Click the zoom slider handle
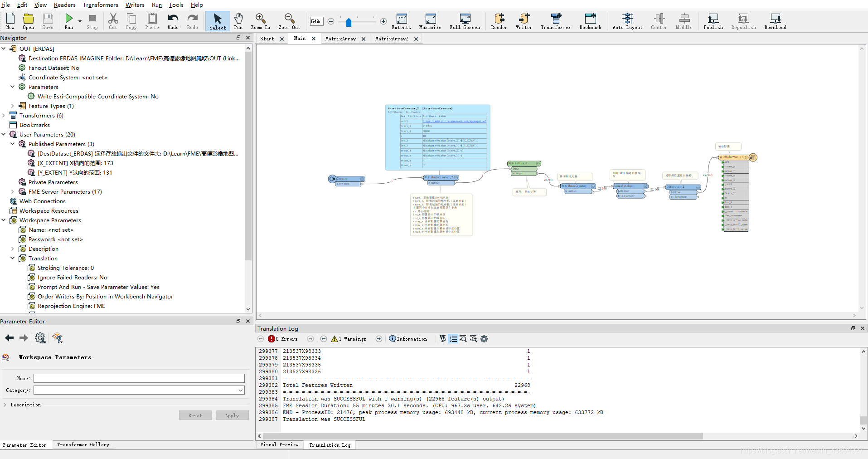Screen dimensions: 868x459 349,22
